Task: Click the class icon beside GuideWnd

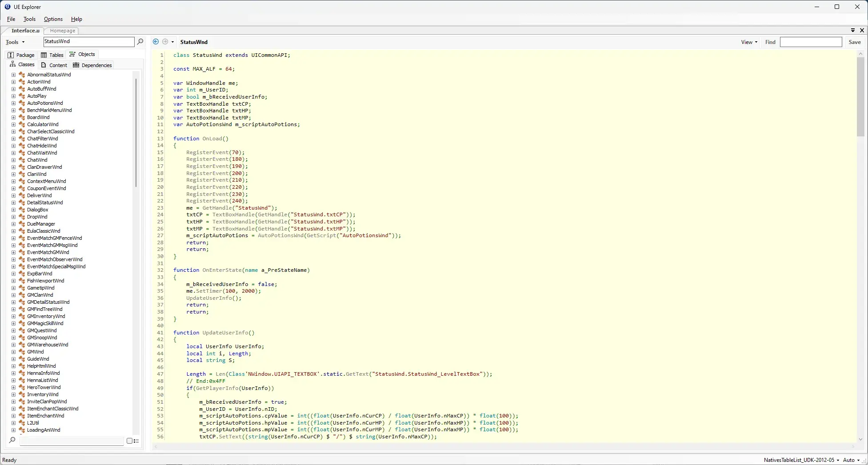Action: click(x=22, y=359)
